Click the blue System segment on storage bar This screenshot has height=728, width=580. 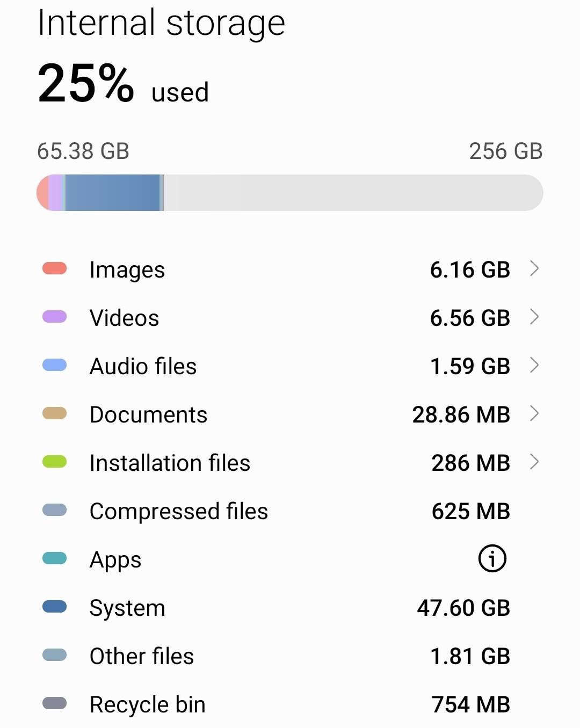click(x=113, y=192)
